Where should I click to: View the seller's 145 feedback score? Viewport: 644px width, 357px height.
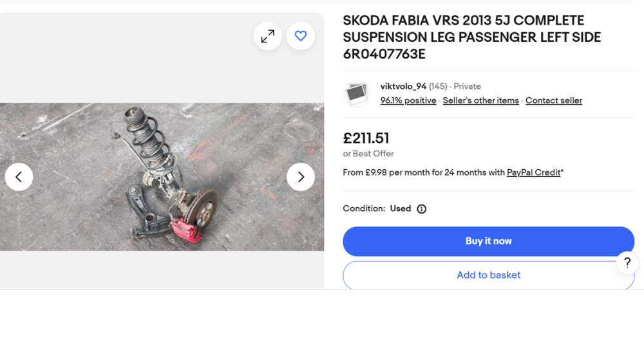click(x=438, y=86)
